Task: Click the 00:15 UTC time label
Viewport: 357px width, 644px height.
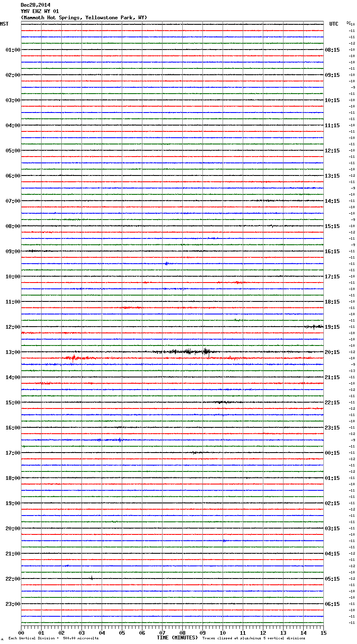Action: coord(332,453)
